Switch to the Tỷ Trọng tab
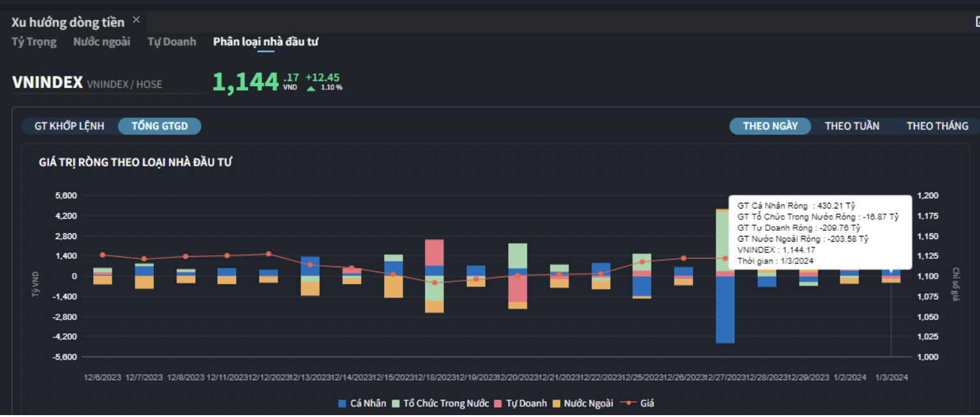 pyautogui.click(x=34, y=42)
